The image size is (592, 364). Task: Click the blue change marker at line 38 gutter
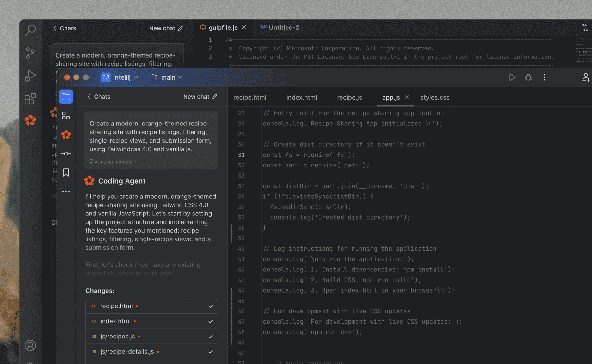click(232, 228)
